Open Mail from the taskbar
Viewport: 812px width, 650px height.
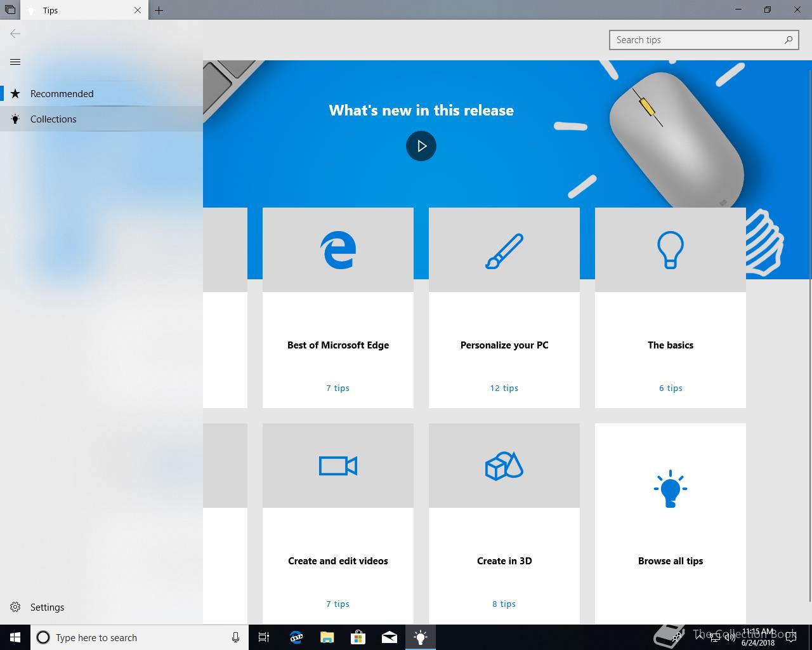coord(390,637)
